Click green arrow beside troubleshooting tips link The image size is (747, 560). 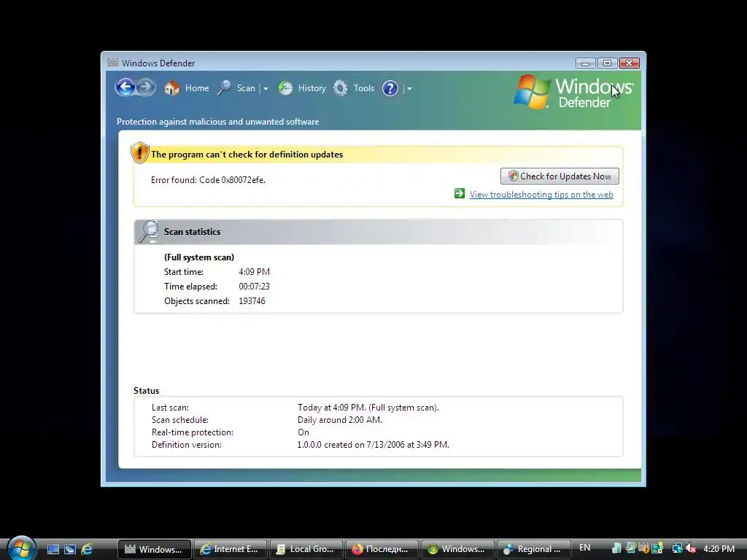[x=460, y=193]
